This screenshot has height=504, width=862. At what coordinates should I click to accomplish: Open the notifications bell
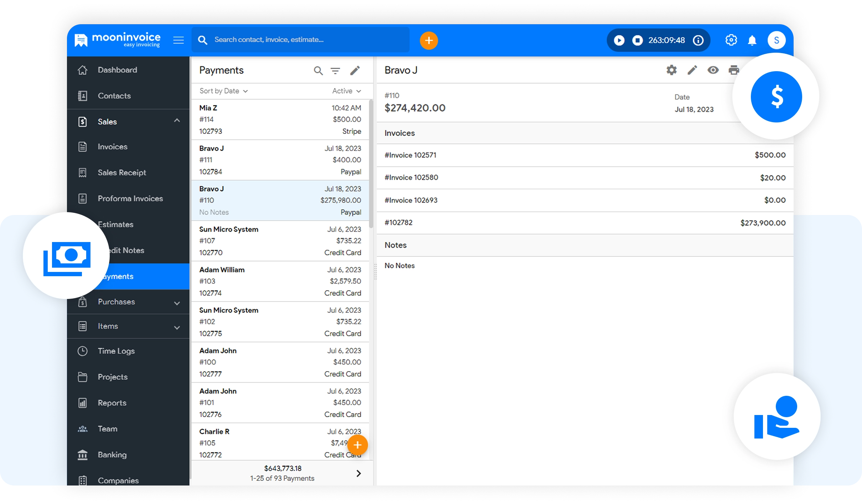752,41
